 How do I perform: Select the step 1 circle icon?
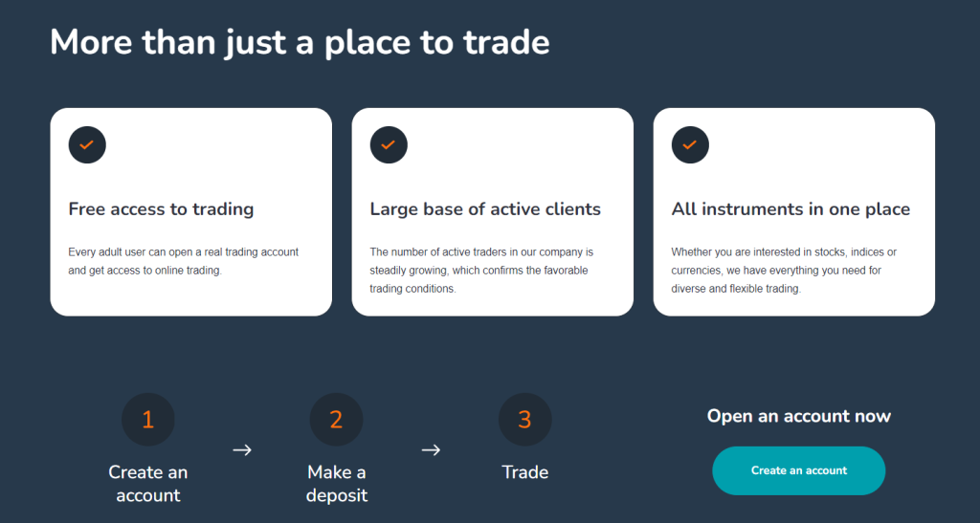(x=148, y=420)
